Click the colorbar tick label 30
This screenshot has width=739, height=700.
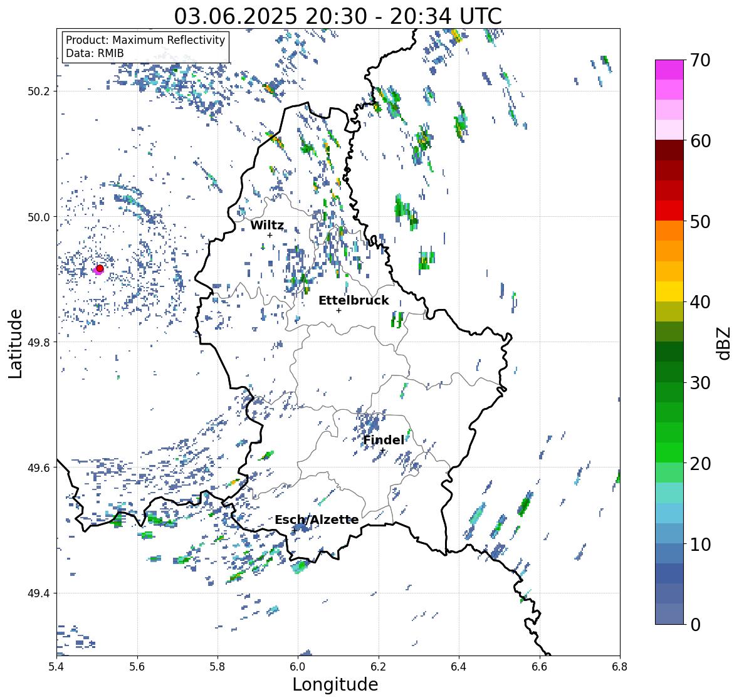click(x=700, y=383)
